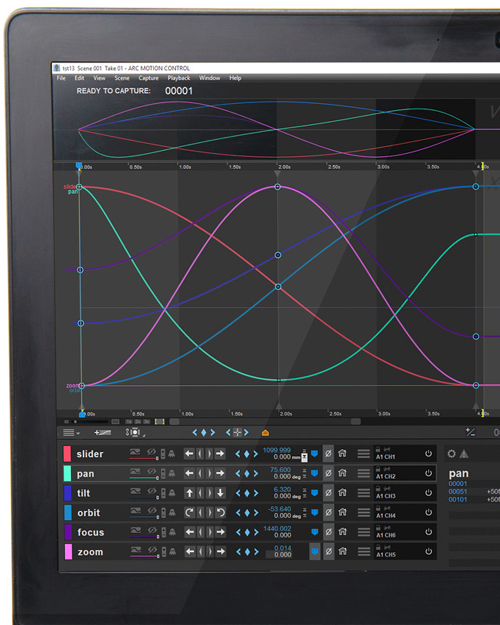Click the three-line menu icon in zoom row
Image resolution: width=500 pixels, height=625 pixels.
(x=364, y=552)
